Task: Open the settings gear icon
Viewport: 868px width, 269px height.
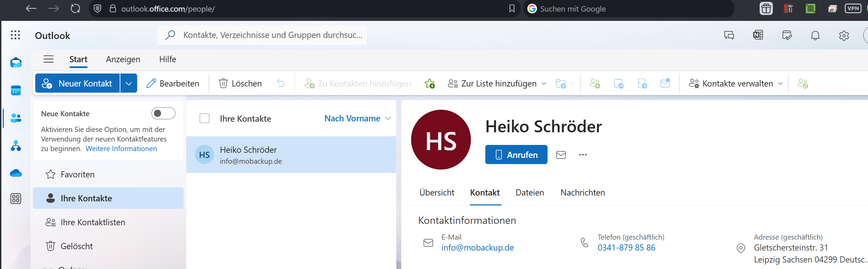Action: pos(844,36)
